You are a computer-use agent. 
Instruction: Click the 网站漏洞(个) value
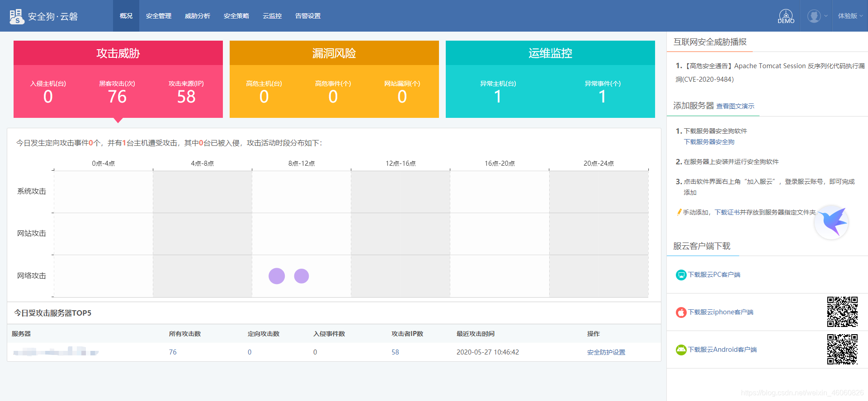[x=402, y=97]
